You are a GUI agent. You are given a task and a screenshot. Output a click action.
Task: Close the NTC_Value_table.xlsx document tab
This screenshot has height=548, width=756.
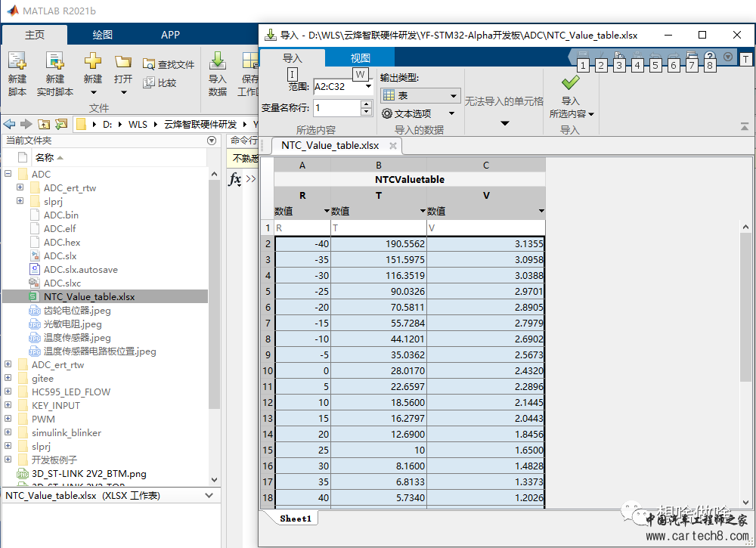pos(393,146)
